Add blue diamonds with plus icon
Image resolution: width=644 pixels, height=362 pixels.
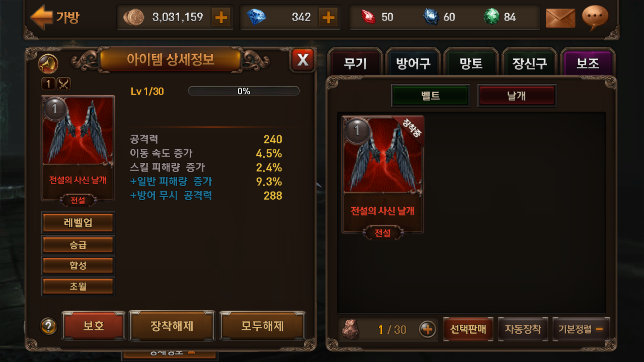[x=328, y=17]
